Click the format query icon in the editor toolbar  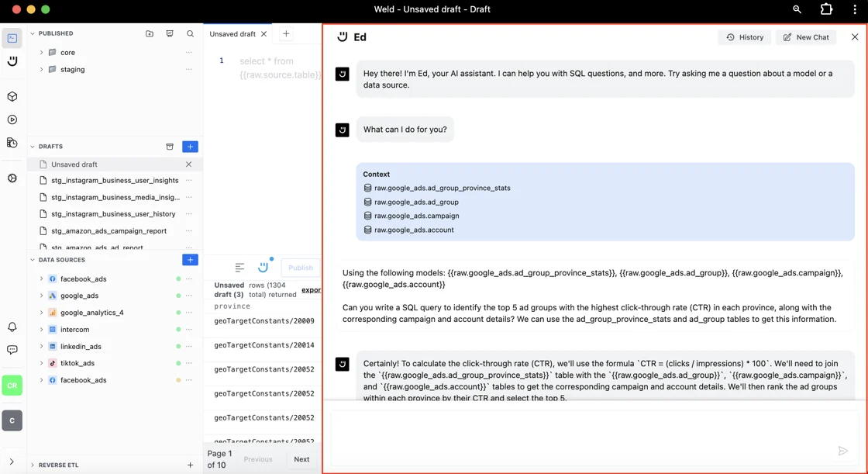pos(239,268)
